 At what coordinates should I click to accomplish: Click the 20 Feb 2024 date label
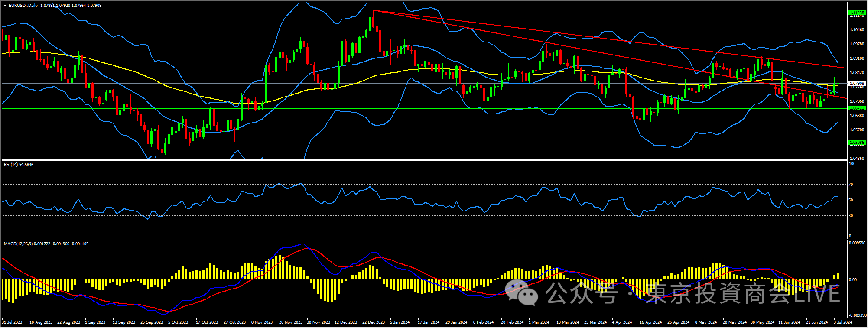point(512,322)
